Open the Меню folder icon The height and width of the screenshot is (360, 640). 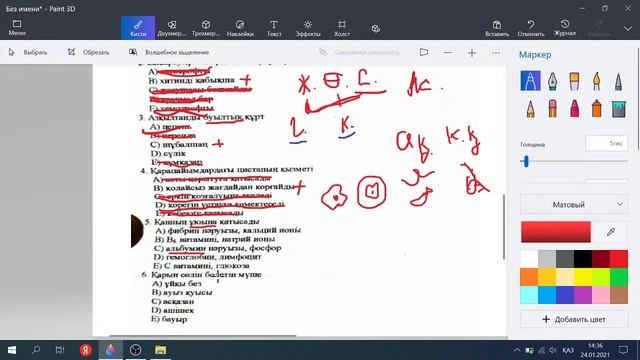click(17, 27)
